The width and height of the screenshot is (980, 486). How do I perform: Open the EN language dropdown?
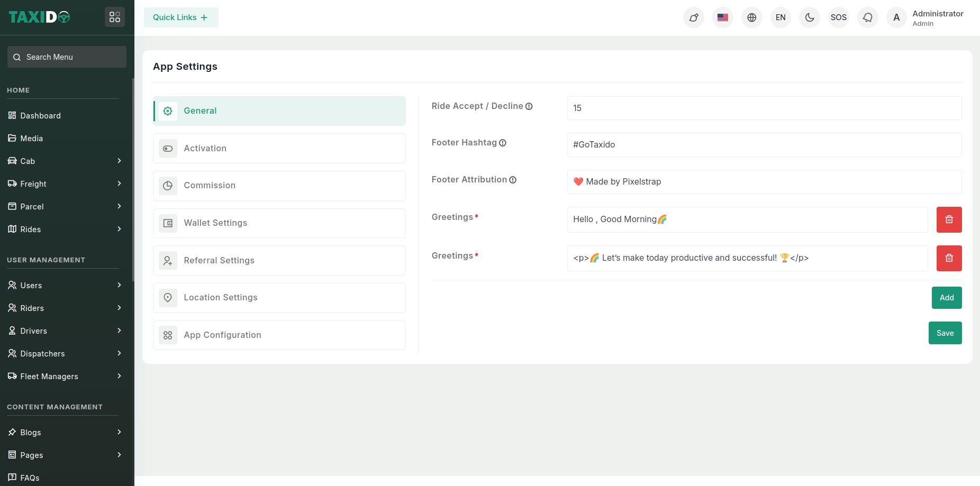780,17
